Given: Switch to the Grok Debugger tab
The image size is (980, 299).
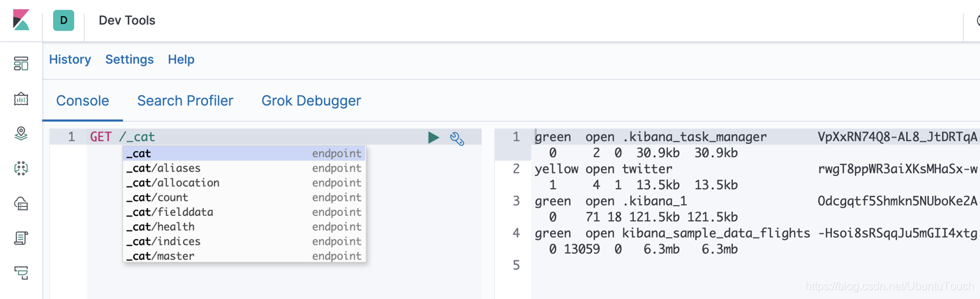Looking at the screenshot, I should click(x=311, y=101).
